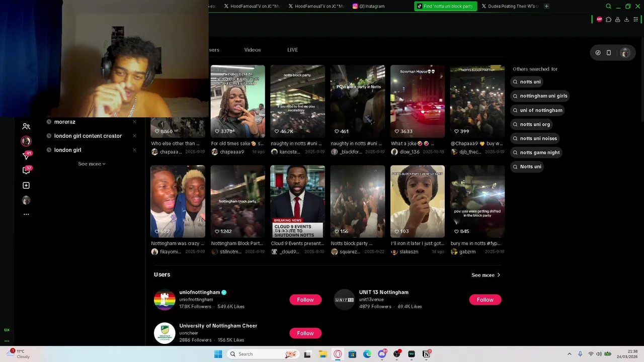The width and height of the screenshot is (644, 362).
Task: Remove 'moreraz' from recent searches
Action: pos(134,122)
